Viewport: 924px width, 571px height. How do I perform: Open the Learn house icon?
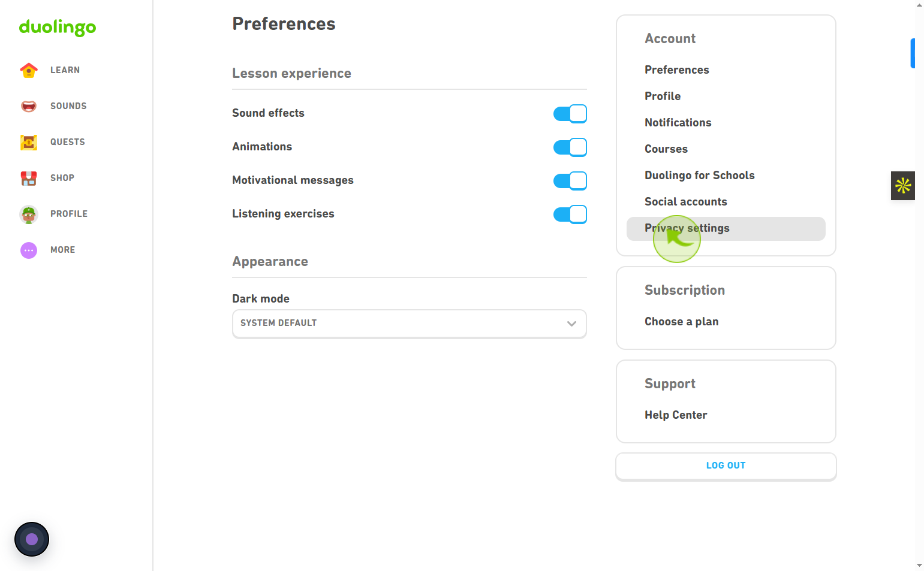[29, 70]
